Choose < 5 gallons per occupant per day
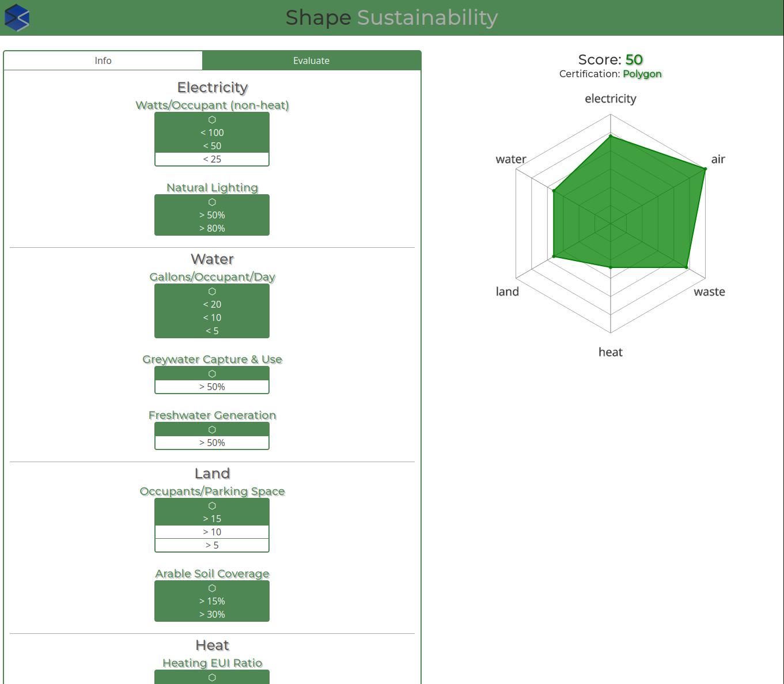The height and width of the screenshot is (684, 784). [212, 331]
